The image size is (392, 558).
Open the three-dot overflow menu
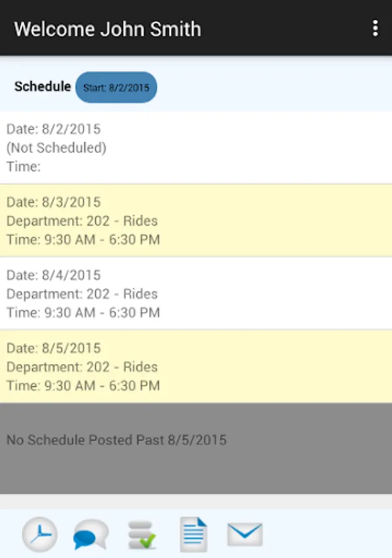[375, 29]
